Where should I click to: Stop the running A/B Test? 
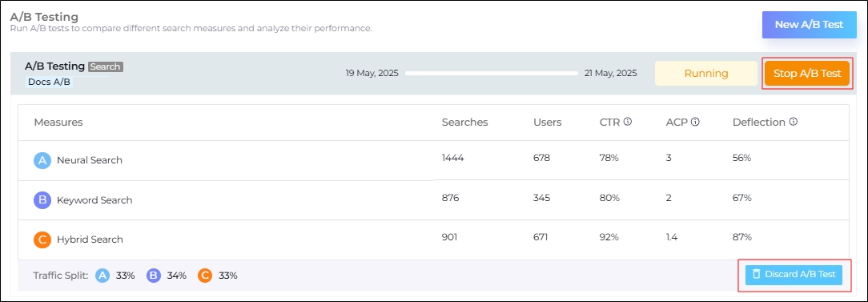(807, 73)
